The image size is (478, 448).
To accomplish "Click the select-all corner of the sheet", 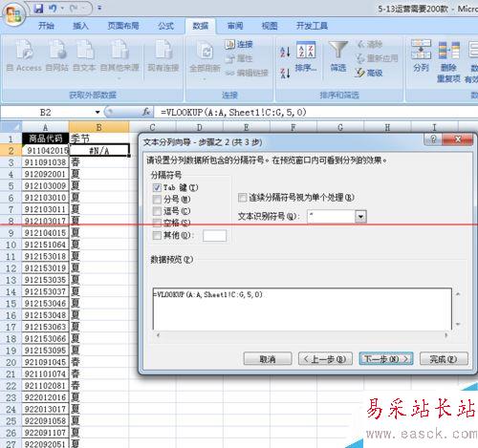I will point(11,127).
